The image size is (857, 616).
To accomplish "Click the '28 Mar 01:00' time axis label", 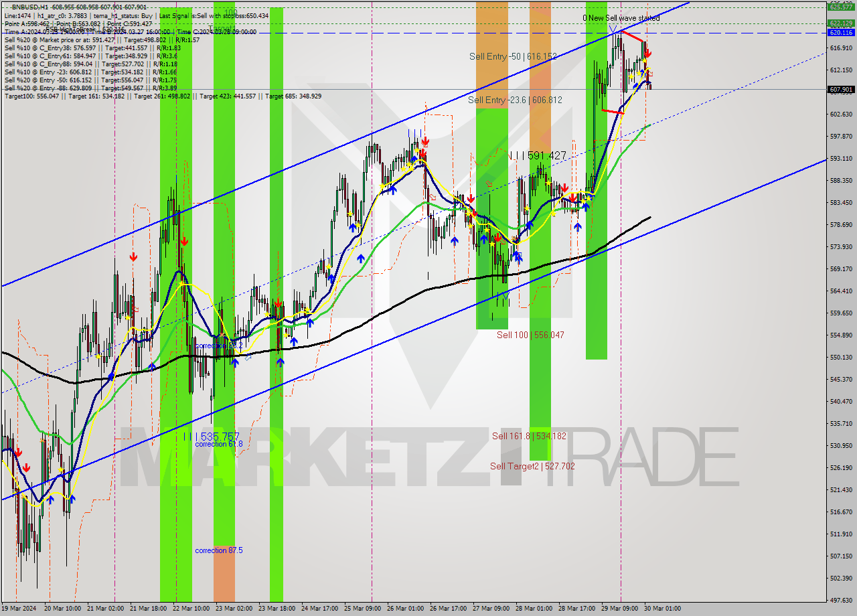I will tap(534, 609).
